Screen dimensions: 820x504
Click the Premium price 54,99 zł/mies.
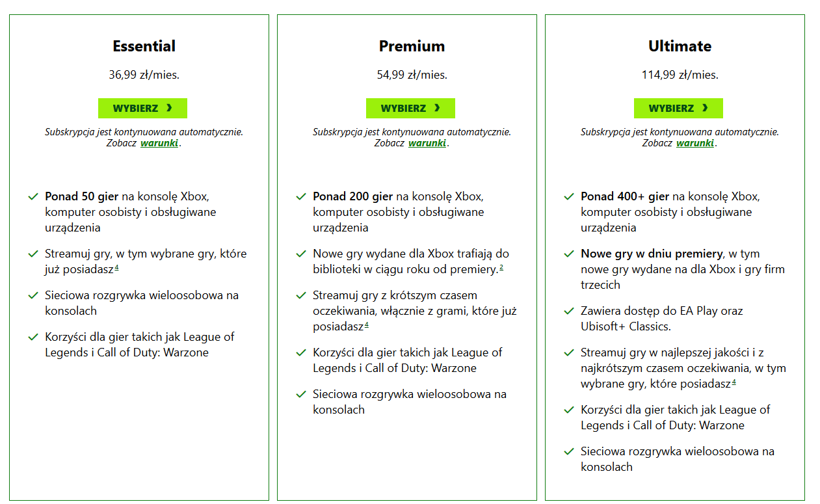[412, 75]
